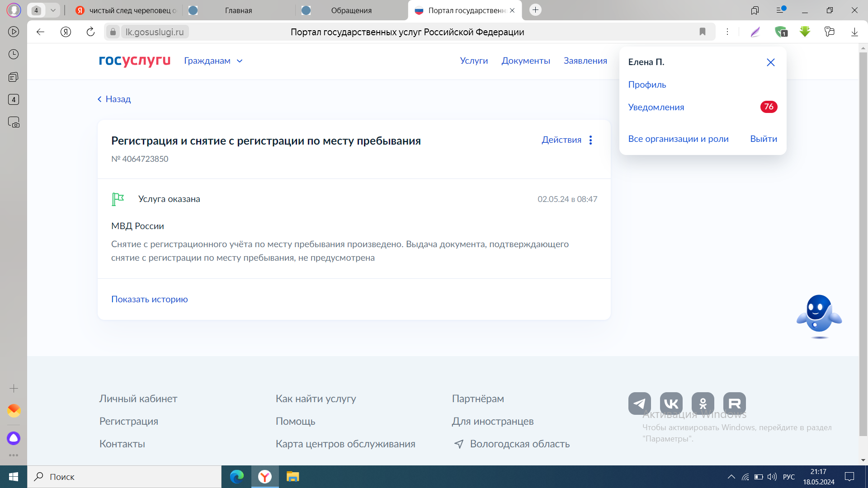This screenshot has height=488, width=868.
Task: Reload the page with refresh icon
Action: (x=90, y=32)
